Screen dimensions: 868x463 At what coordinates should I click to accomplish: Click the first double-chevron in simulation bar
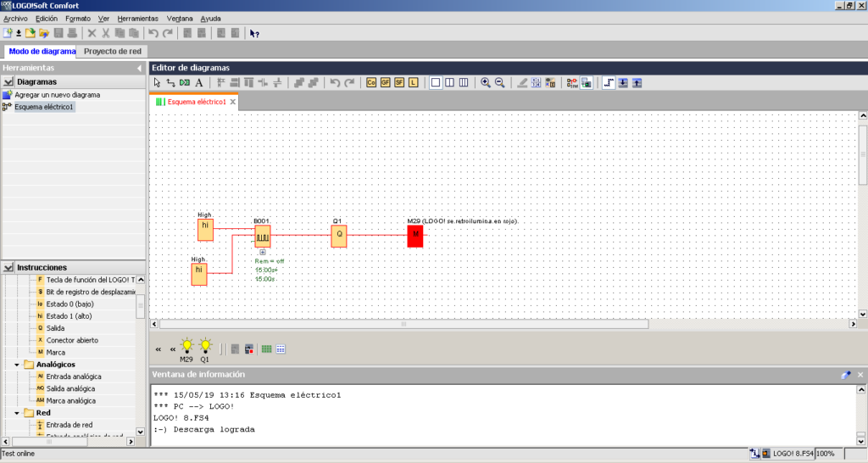point(159,349)
